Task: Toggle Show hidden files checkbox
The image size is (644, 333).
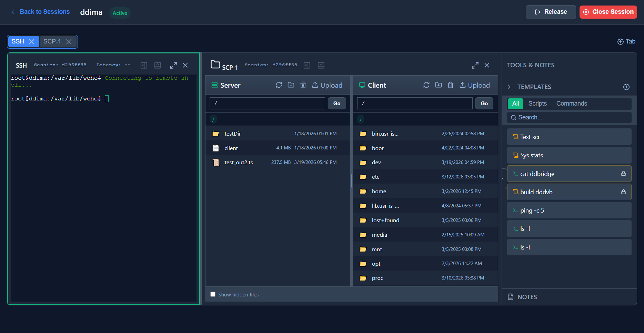Action: [x=213, y=294]
